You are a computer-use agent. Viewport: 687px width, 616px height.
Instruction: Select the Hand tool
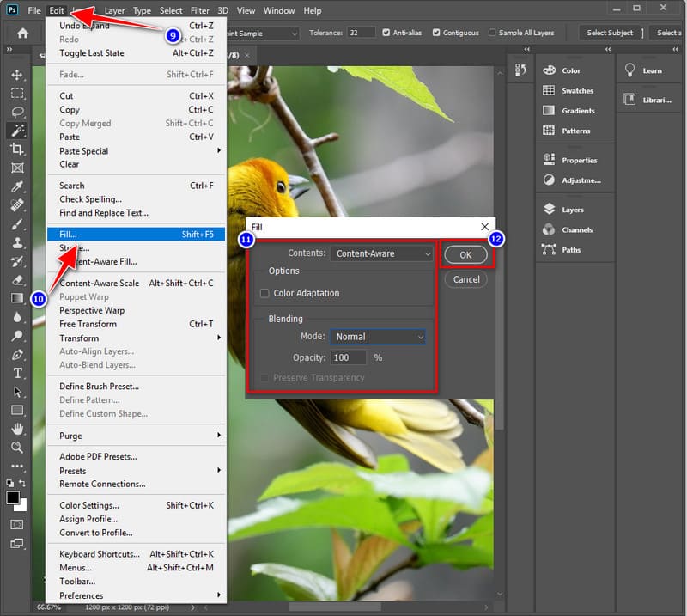coord(16,429)
